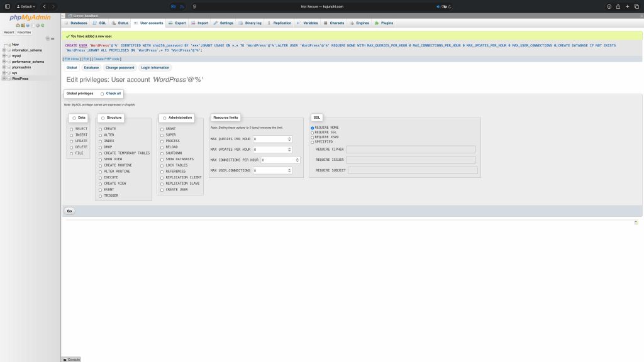The width and height of the screenshot is (644, 362).
Task: Tick the Check all global privileges box
Action: [x=103, y=94]
